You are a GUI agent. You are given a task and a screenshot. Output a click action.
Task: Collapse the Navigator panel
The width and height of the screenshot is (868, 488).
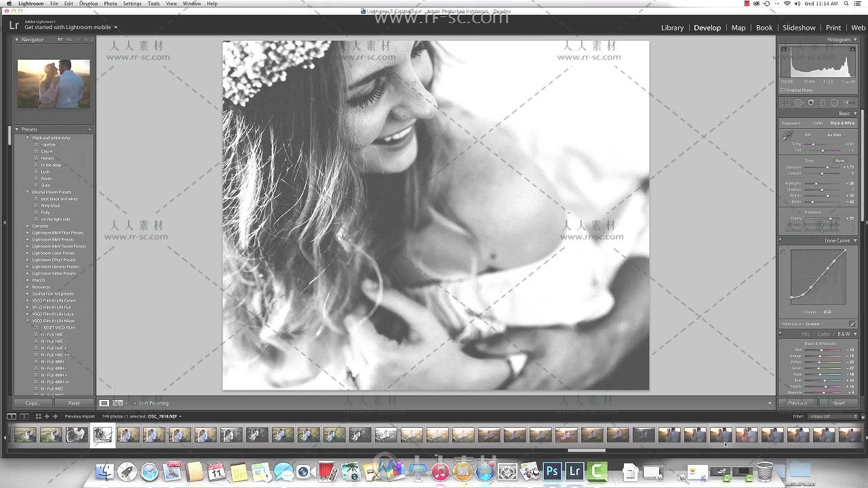tap(17, 39)
